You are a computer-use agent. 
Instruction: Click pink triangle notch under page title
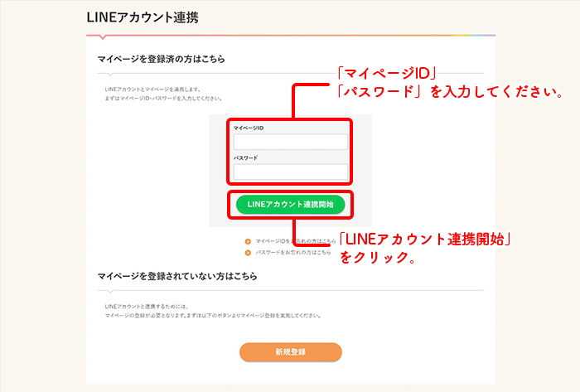(104, 37)
